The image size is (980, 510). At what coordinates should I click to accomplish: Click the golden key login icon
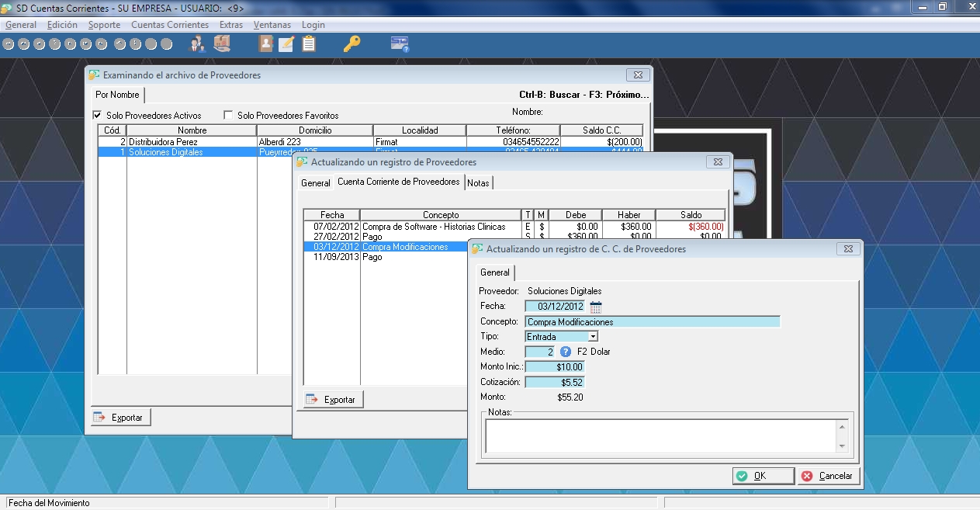(x=351, y=44)
